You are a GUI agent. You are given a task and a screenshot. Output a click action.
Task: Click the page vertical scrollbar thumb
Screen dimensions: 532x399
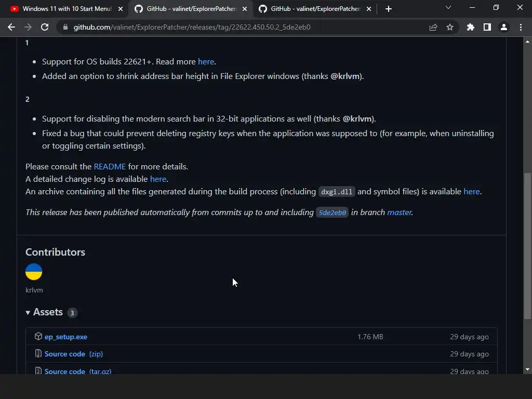pyautogui.click(x=527, y=246)
